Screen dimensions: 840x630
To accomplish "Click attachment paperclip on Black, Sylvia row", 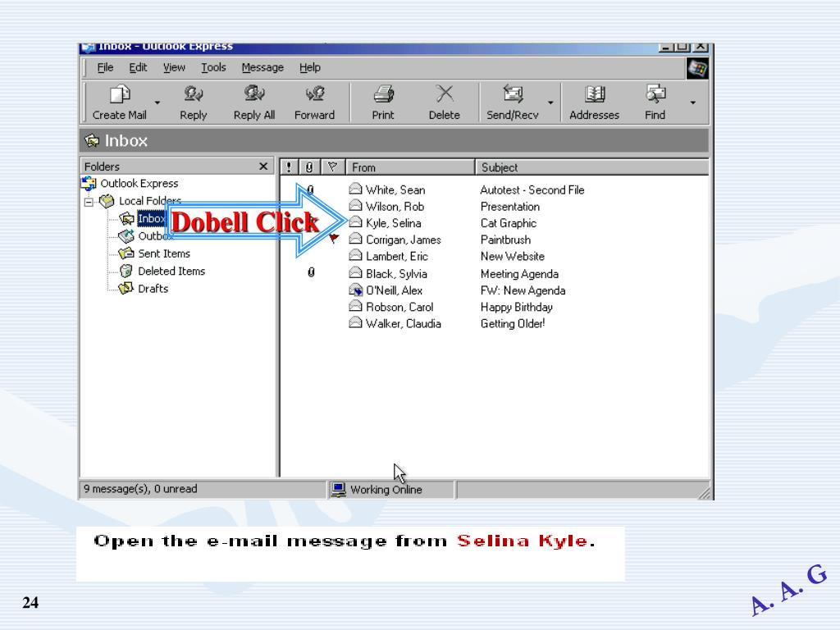I will point(311,272).
